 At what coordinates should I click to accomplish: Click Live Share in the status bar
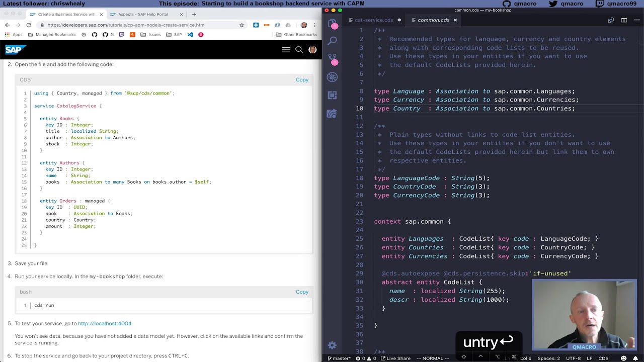pyautogui.click(x=395, y=358)
